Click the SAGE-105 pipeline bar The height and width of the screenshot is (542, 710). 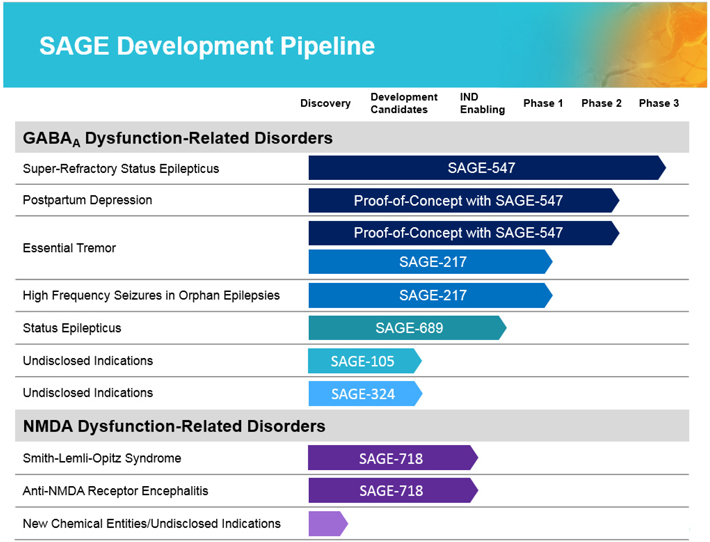pyautogui.click(x=364, y=361)
